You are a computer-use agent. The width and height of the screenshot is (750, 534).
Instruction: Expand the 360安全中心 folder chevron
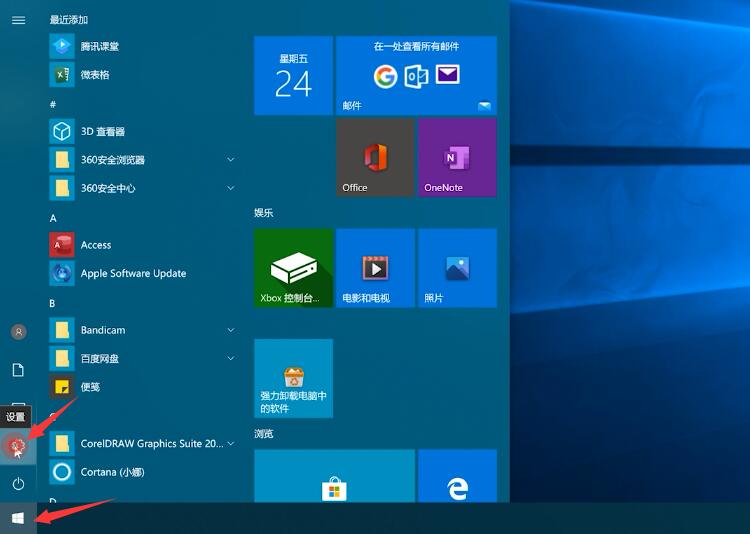point(231,188)
